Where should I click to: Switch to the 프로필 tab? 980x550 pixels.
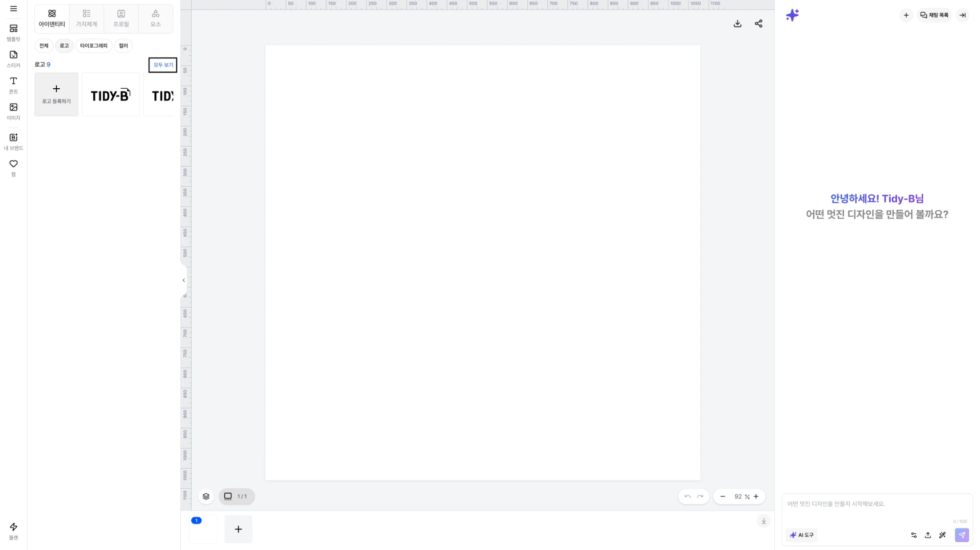121,19
